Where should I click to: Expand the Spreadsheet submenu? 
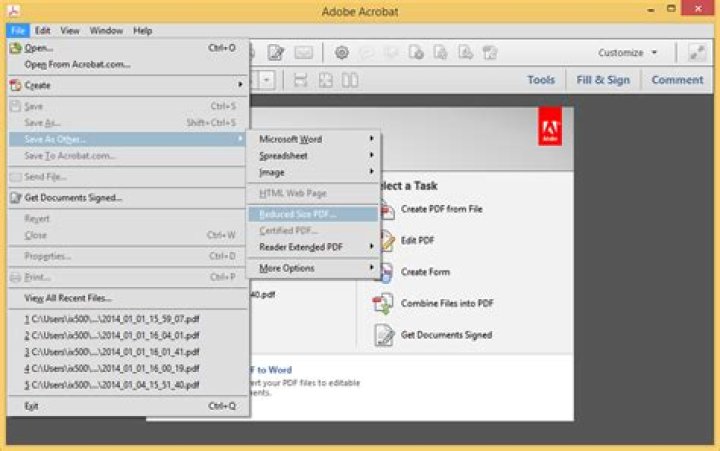click(x=371, y=155)
